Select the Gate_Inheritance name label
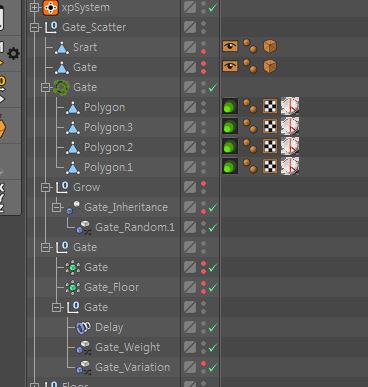The width and height of the screenshot is (368, 387). pyautogui.click(x=126, y=207)
